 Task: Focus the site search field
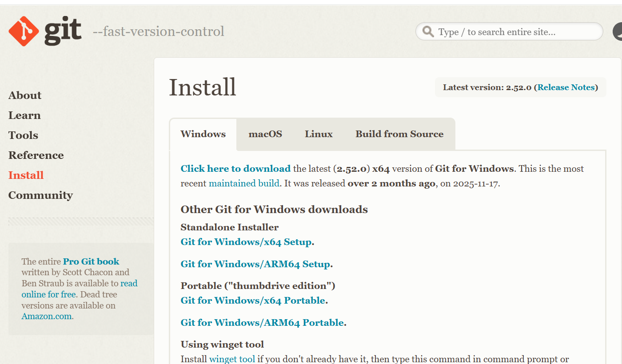tap(509, 32)
